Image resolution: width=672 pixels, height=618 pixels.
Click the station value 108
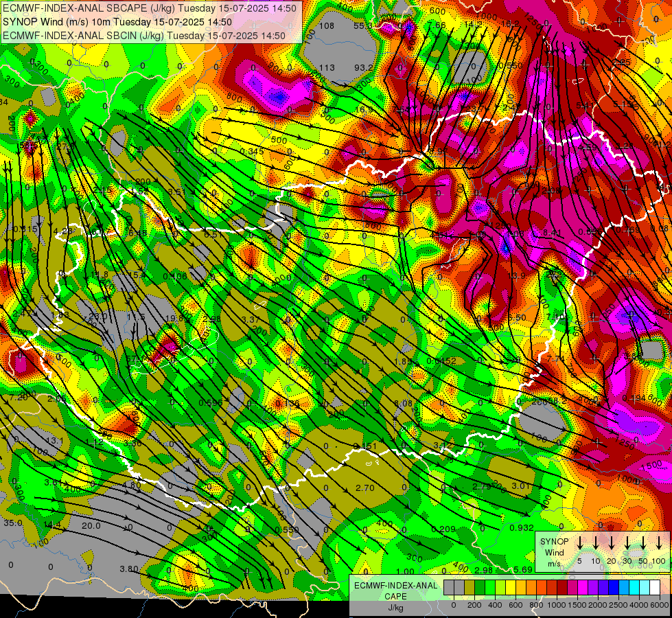327,25
